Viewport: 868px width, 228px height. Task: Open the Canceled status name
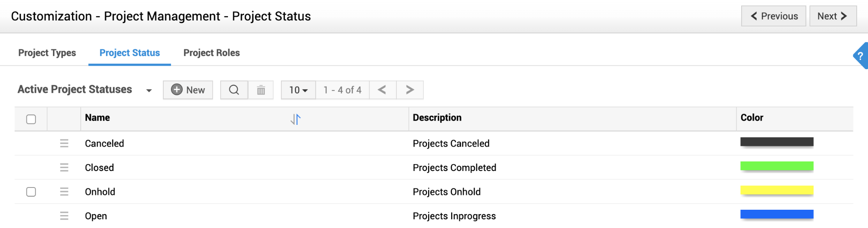[x=105, y=144]
